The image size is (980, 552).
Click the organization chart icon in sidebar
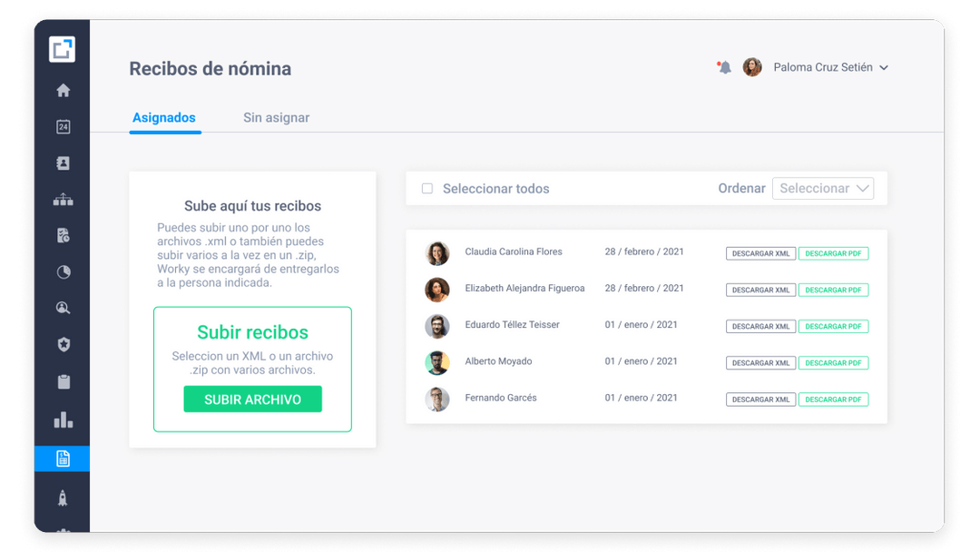click(x=63, y=199)
